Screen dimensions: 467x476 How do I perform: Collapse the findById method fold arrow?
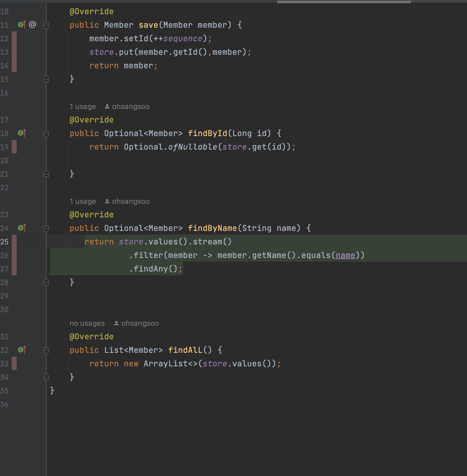[46, 134]
